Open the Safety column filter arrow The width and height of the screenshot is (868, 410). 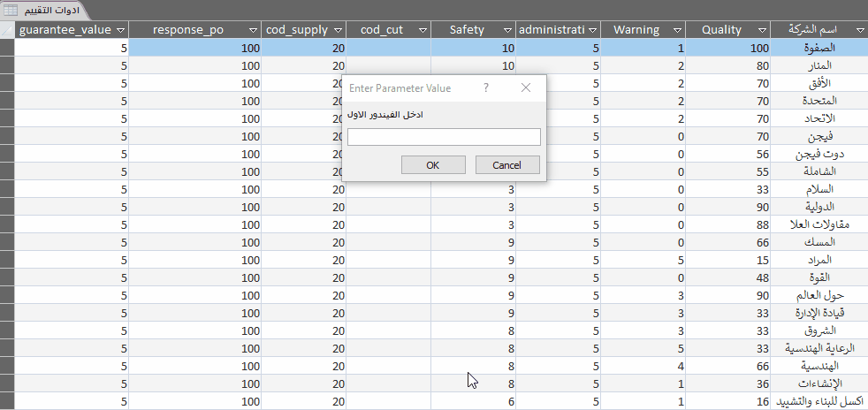[506, 30]
